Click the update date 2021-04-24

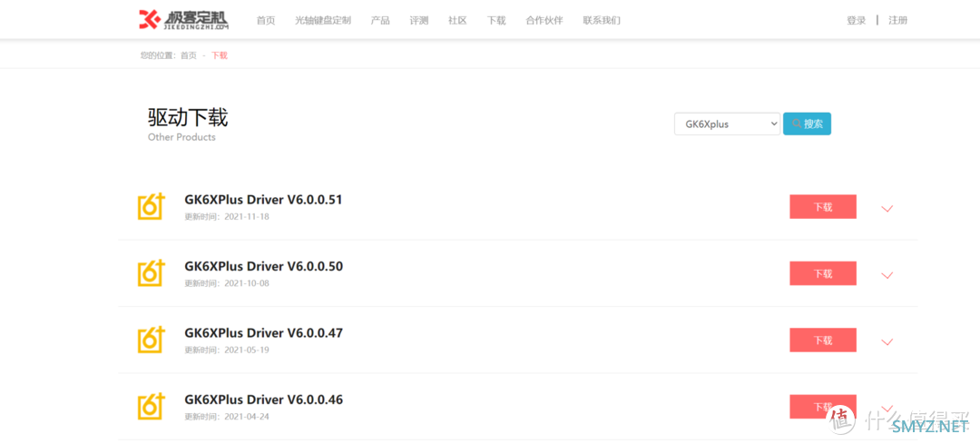[246, 417]
